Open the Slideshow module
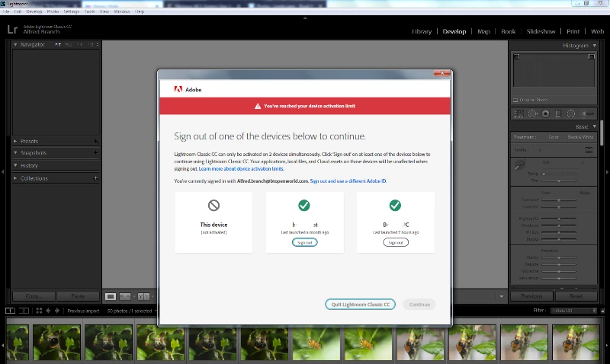The width and height of the screenshot is (610, 364). (x=541, y=31)
